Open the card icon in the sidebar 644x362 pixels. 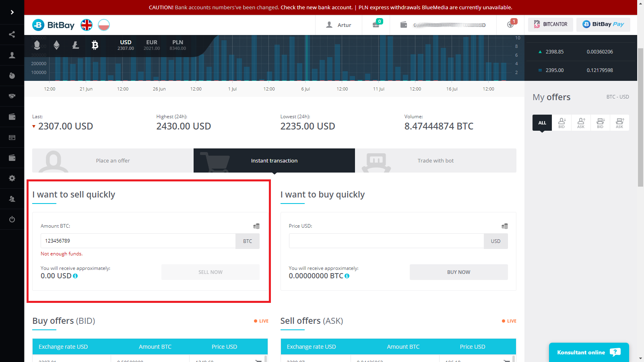[12, 137]
